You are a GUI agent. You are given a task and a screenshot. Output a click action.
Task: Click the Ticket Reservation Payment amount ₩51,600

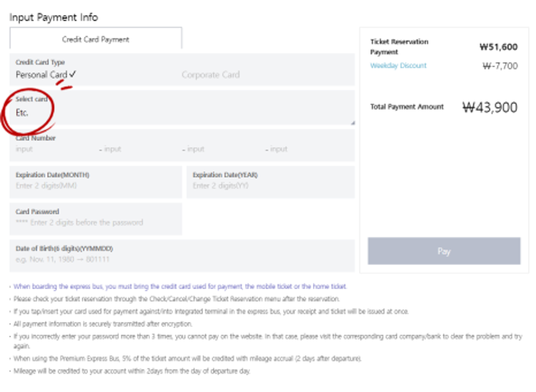point(499,47)
